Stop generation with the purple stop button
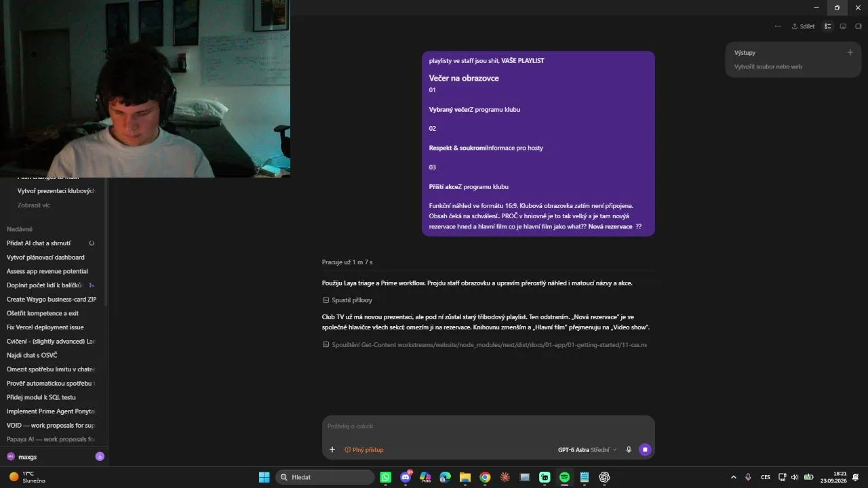The height and width of the screenshot is (488, 868). click(645, 449)
